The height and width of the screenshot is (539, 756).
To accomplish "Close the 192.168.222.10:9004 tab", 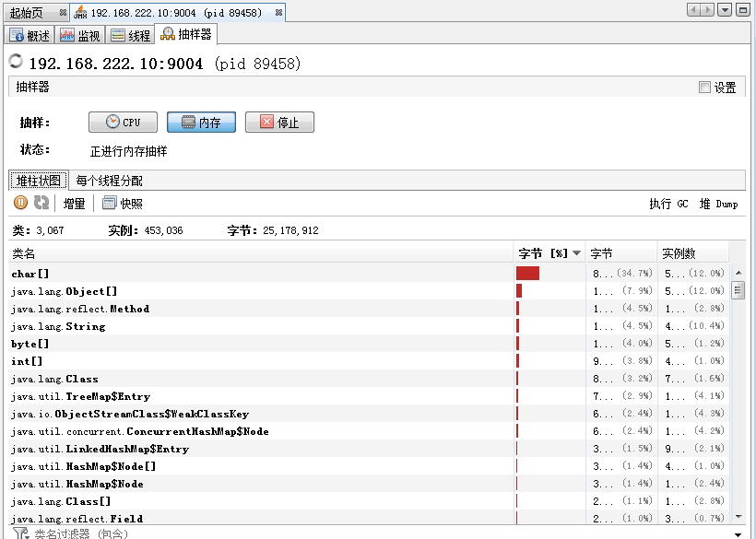I will tap(278, 13).
